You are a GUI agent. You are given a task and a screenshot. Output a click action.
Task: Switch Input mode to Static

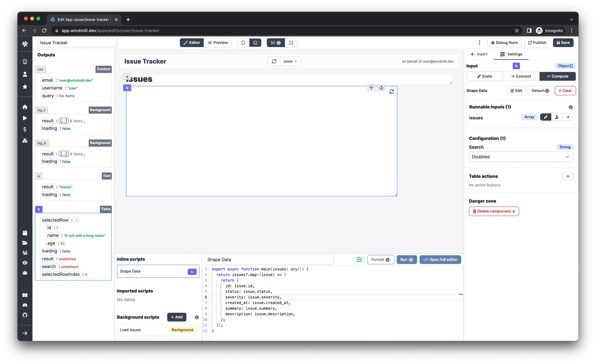(x=485, y=76)
